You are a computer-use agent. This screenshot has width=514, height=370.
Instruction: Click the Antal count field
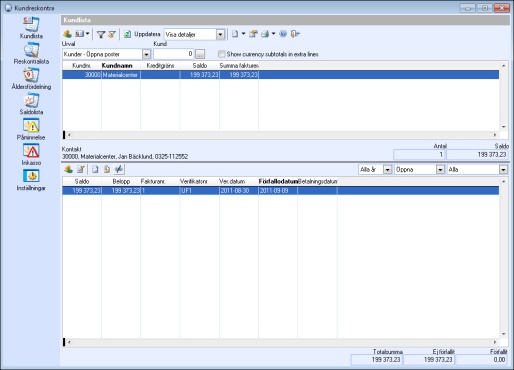point(420,154)
